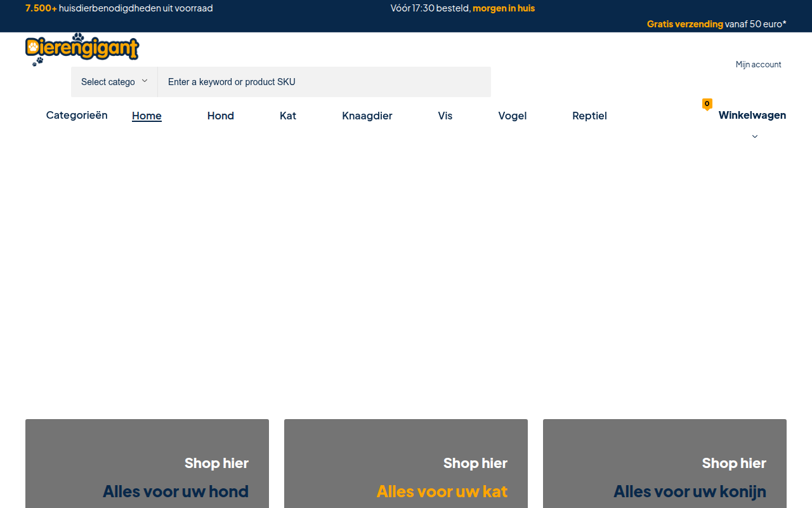Focus the keyword or product SKU search field

click(324, 82)
